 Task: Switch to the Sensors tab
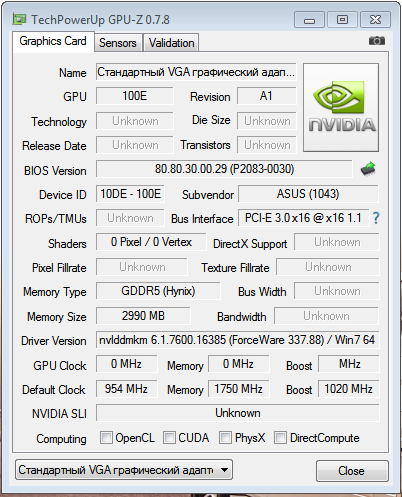(118, 43)
